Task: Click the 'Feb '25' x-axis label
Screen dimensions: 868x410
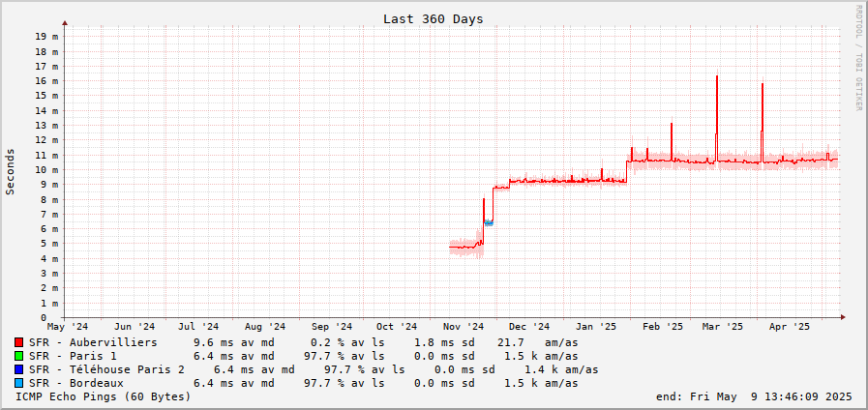Action: pyautogui.click(x=663, y=327)
